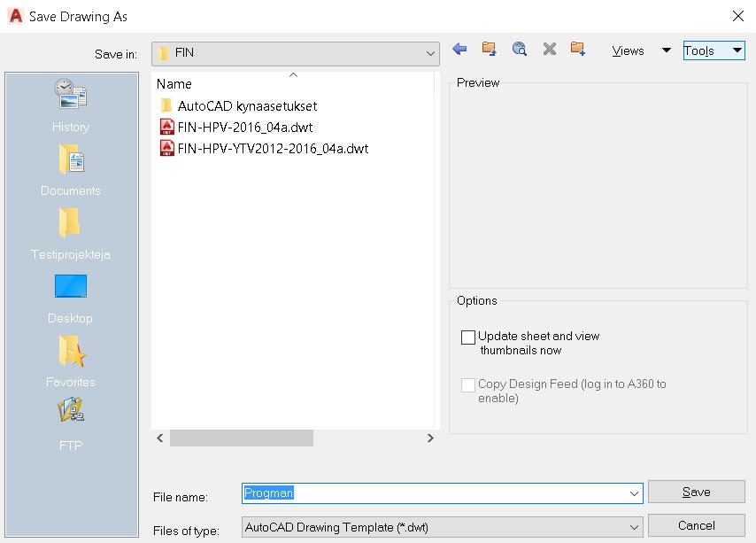Click the FIN-HPV-YTV2012-2016_04a.dwt file icon
Viewport: 756px width, 543px height.
point(166,148)
